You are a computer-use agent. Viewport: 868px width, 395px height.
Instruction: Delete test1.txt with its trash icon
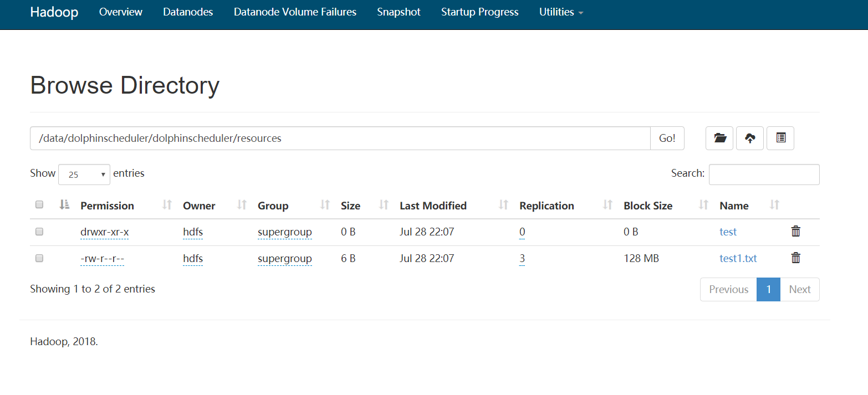click(795, 258)
